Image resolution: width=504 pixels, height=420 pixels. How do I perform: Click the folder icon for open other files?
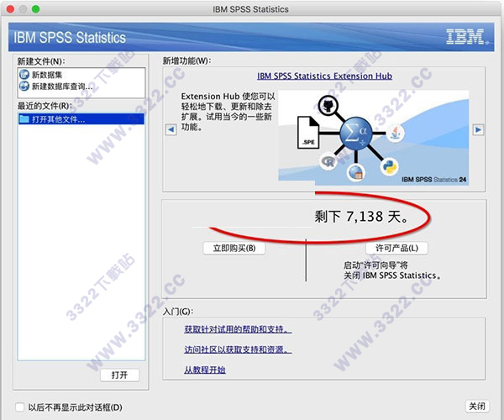[x=24, y=119]
